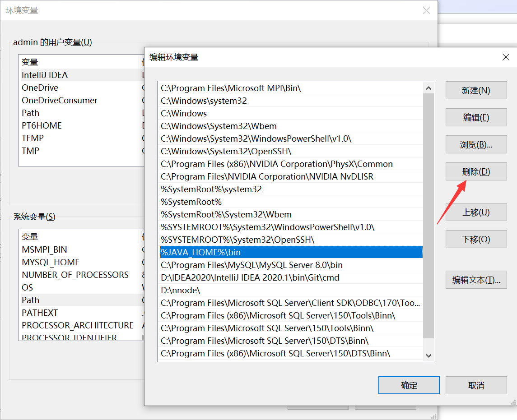Image resolution: width=517 pixels, height=420 pixels.
Task: Close the 环境变量 window
Action: 426,10
